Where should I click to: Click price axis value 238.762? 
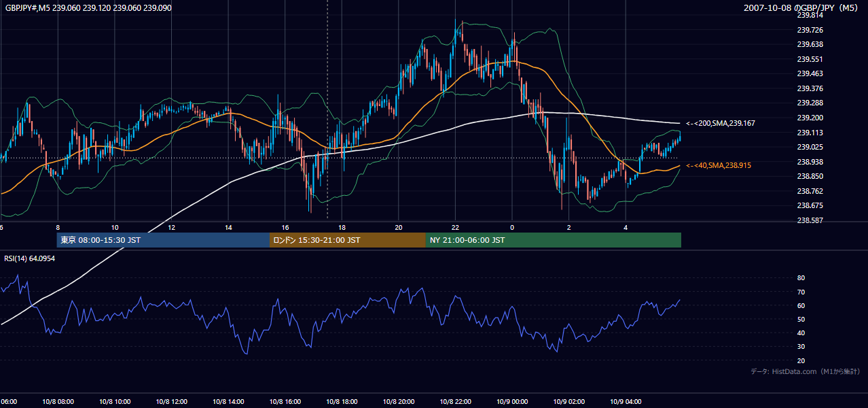(810, 191)
